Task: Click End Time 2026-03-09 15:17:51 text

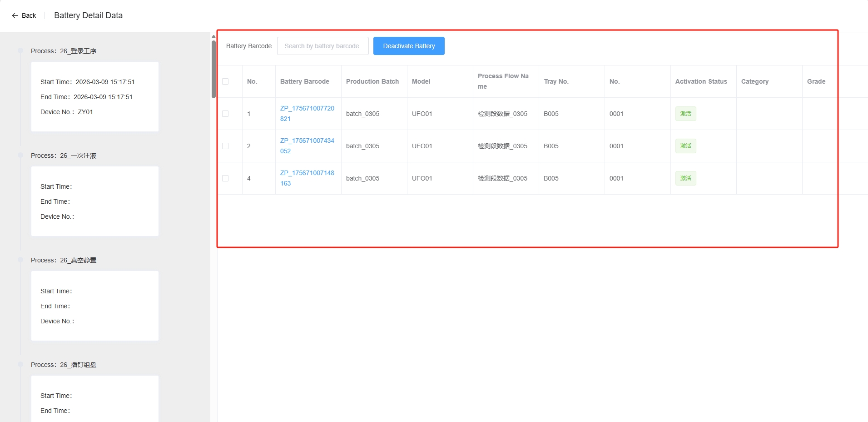Action: click(x=86, y=97)
